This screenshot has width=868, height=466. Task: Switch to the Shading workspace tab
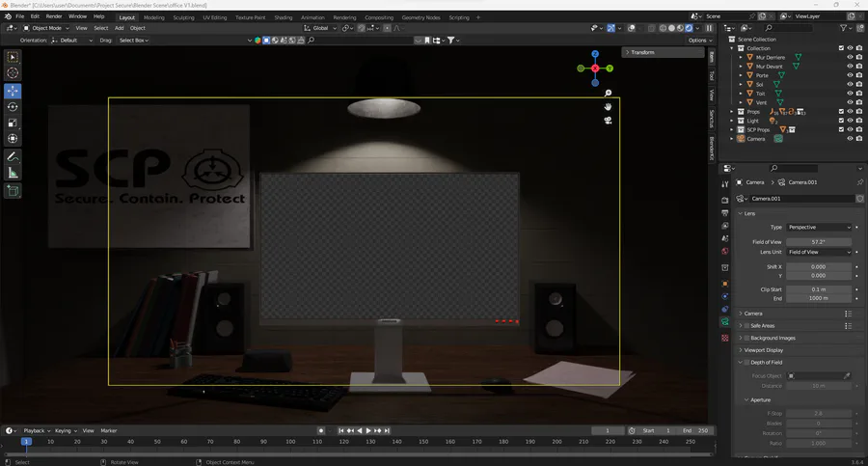tap(283, 17)
